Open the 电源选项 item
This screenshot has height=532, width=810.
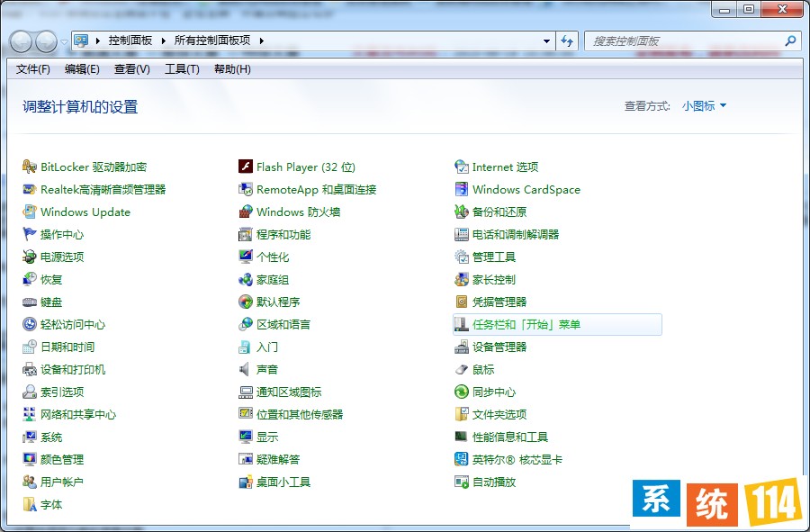(60, 257)
